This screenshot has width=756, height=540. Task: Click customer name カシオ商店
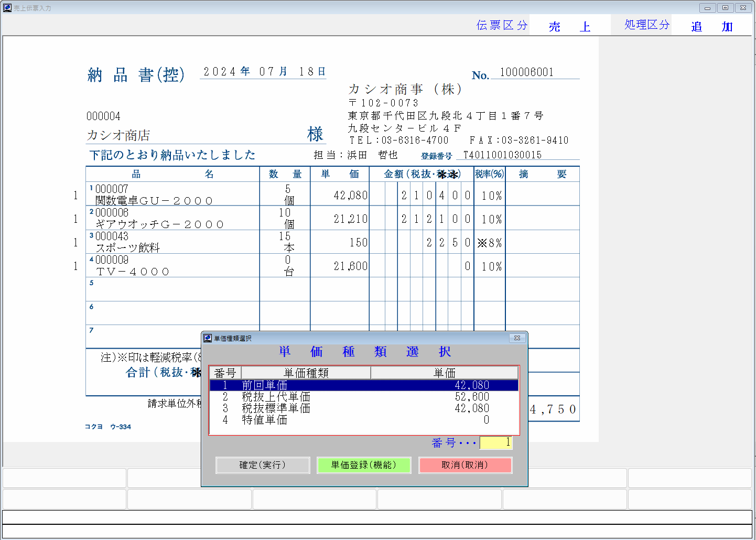[118, 135]
